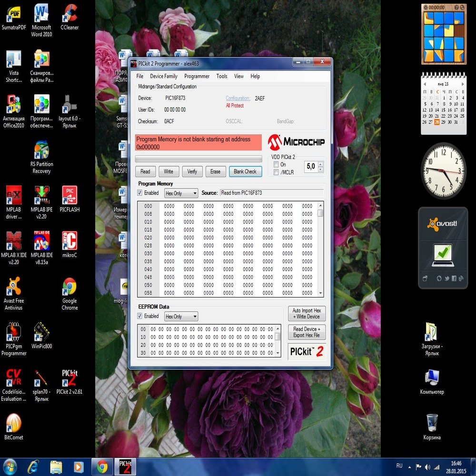Click the Configuration link

click(238, 98)
